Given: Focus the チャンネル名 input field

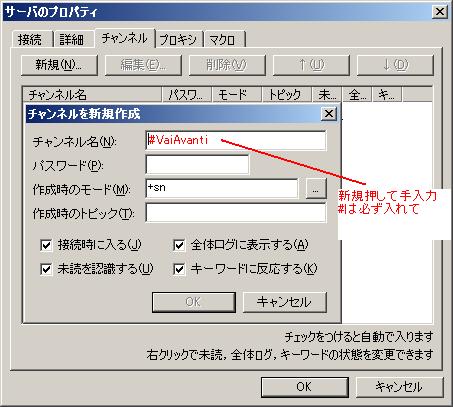Looking at the screenshot, I should [x=236, y=140].
